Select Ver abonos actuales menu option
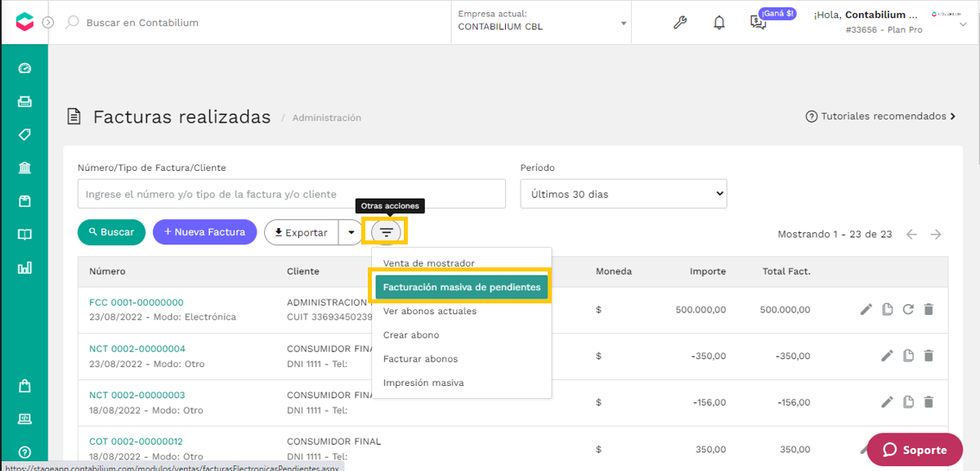The image size is (980, 471). coord(462,311)
